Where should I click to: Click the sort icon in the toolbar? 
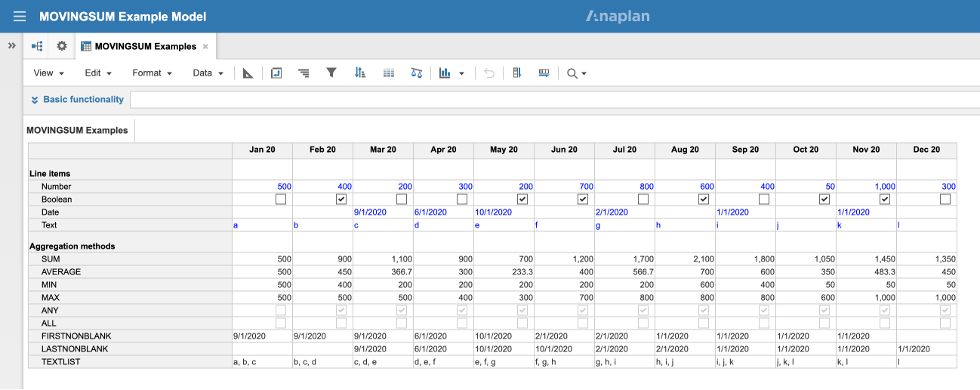(359, 73)
